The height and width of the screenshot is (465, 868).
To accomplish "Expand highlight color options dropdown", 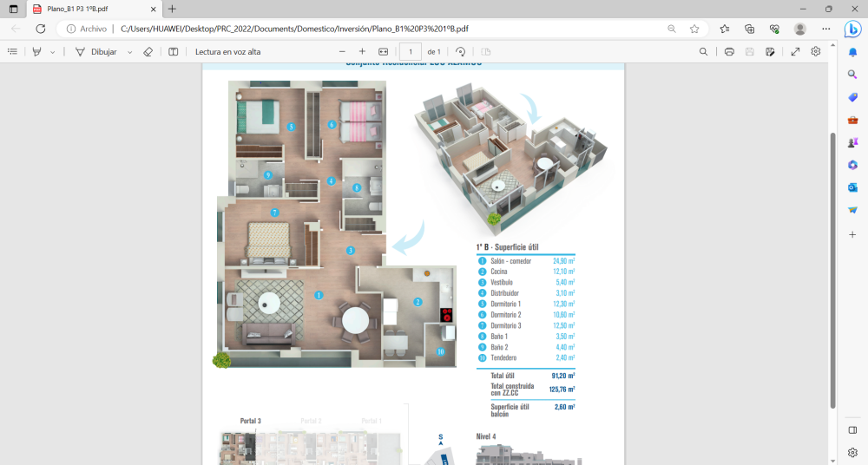I will pos(53,52).
